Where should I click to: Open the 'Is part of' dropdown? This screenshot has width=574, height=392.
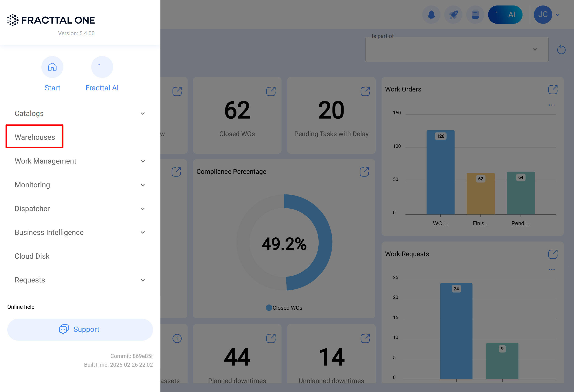tap(457, 50)
